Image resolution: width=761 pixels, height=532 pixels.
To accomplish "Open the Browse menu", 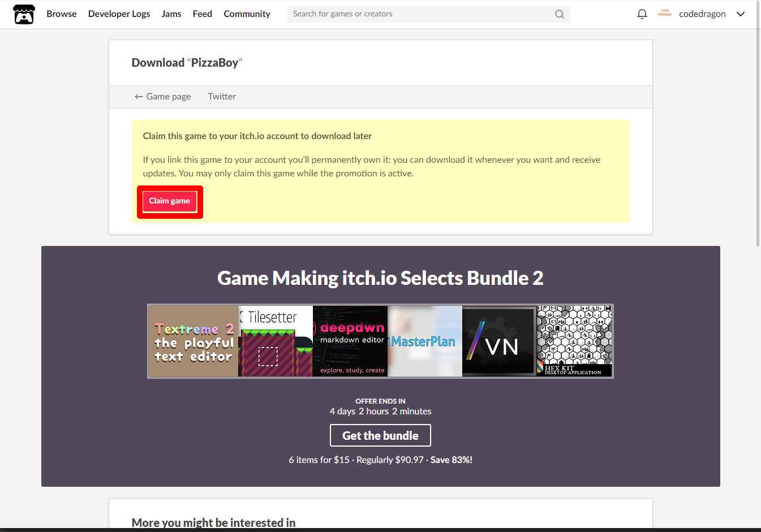I will (62, 14).
